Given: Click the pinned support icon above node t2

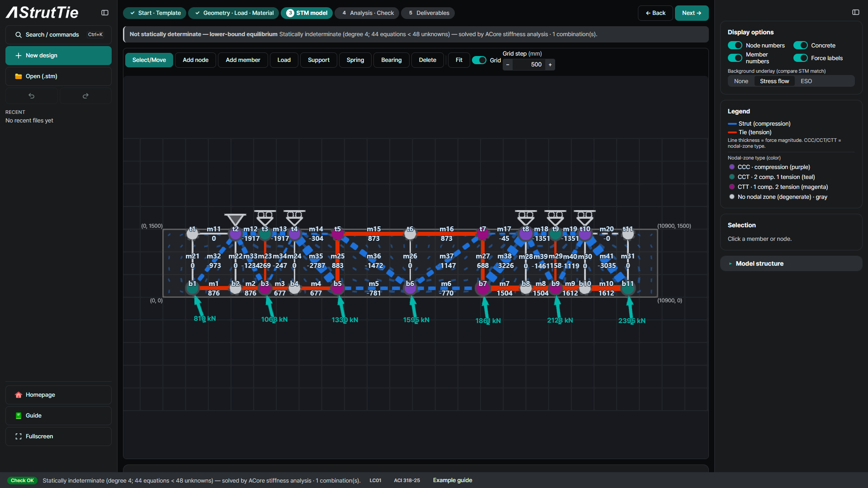Looking at the screenshot, I should click(235, 220).
